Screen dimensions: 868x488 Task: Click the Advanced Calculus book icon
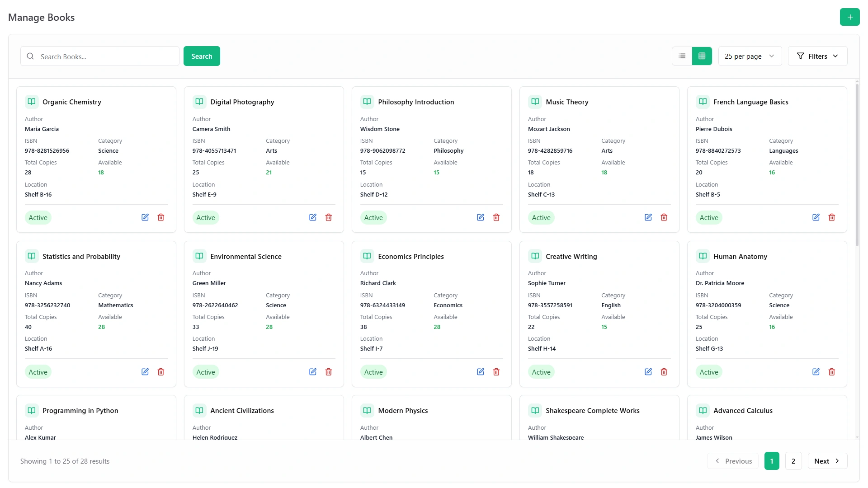click(703, 410)
